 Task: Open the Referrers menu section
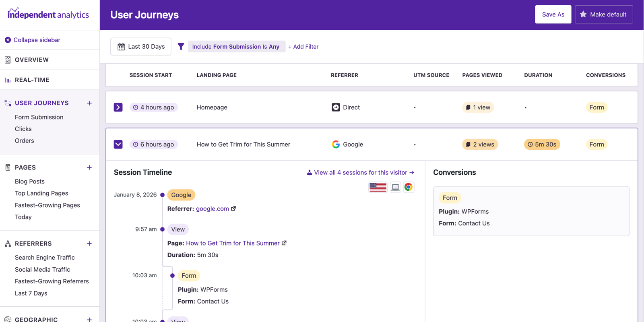click(33, 244)
